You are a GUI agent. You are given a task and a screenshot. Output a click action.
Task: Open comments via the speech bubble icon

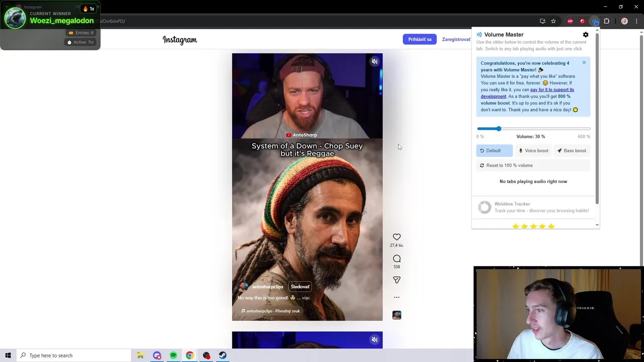point(396,258)
